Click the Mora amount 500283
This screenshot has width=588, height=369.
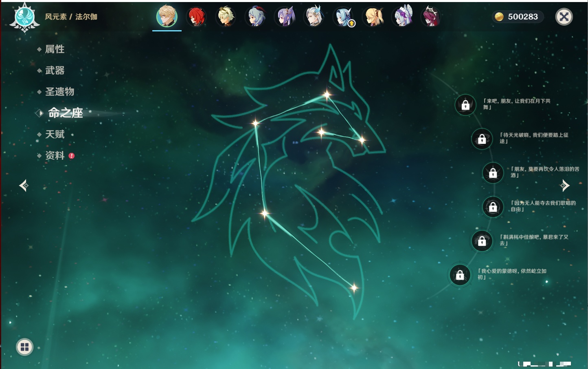(523, 17)
